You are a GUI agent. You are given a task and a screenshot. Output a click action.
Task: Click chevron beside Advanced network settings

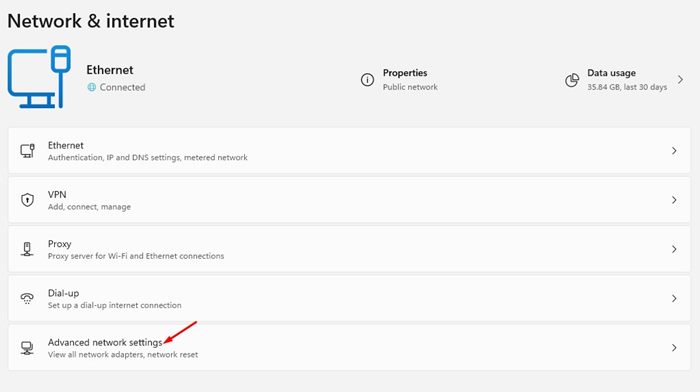pos(674,348)
